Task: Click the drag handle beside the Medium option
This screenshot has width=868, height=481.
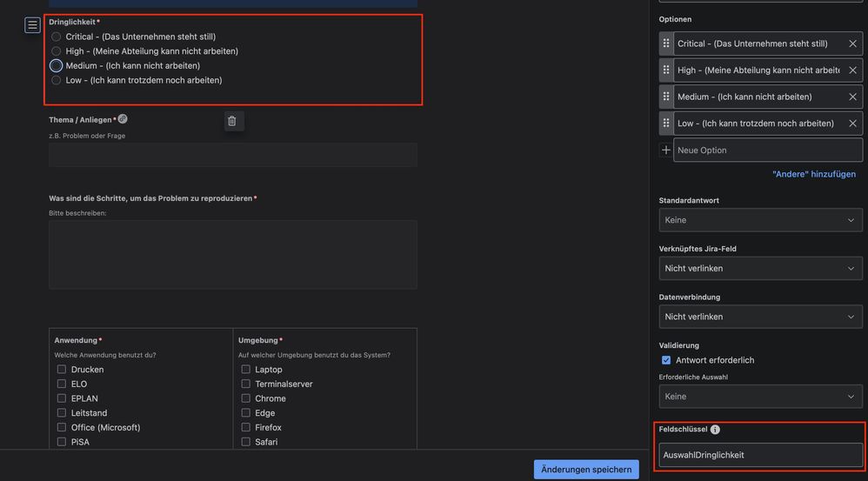Action: pyautogui.click(x=666, y=97)
